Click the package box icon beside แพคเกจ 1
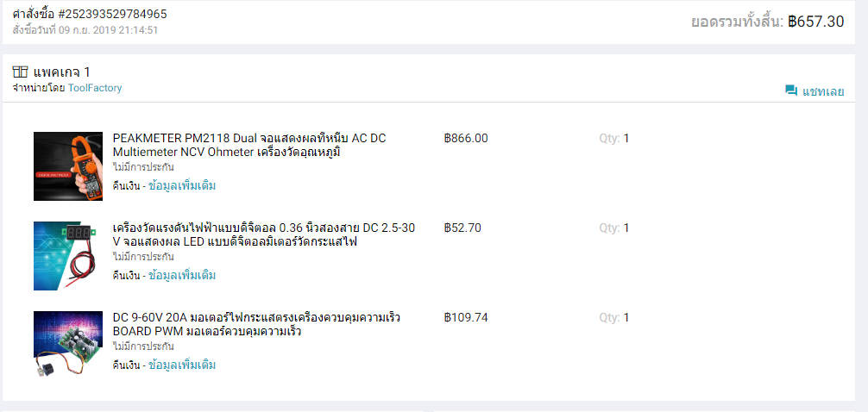 21,72
